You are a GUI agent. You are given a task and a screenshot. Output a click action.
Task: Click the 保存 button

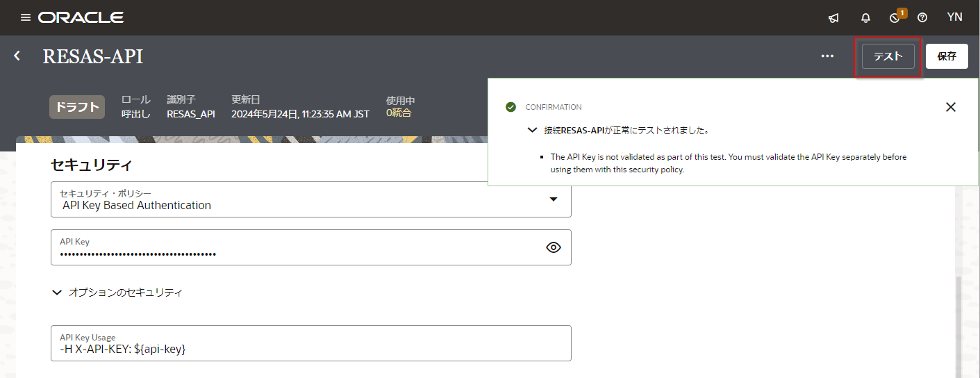point(947,56)
